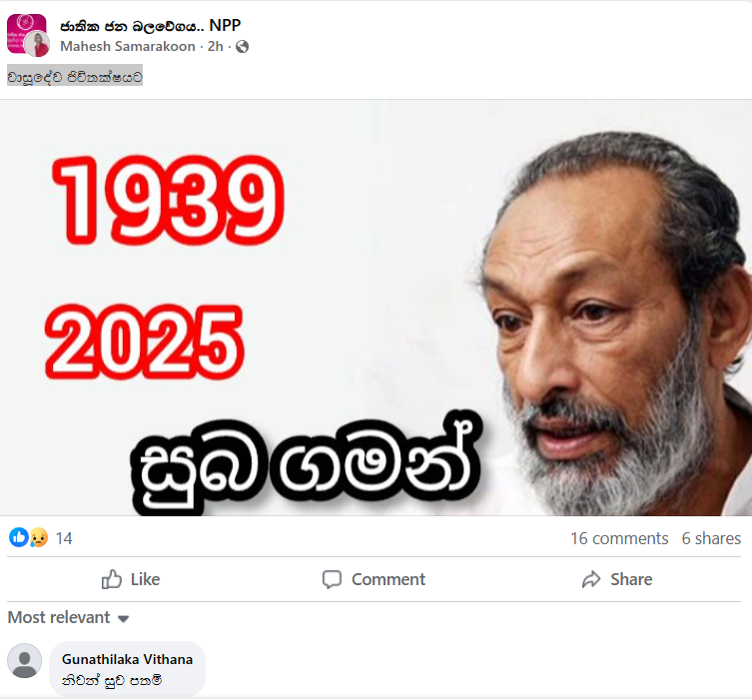Open the NPP group name link
Viewport: 752px width, 700px height.
coord(150,26)
